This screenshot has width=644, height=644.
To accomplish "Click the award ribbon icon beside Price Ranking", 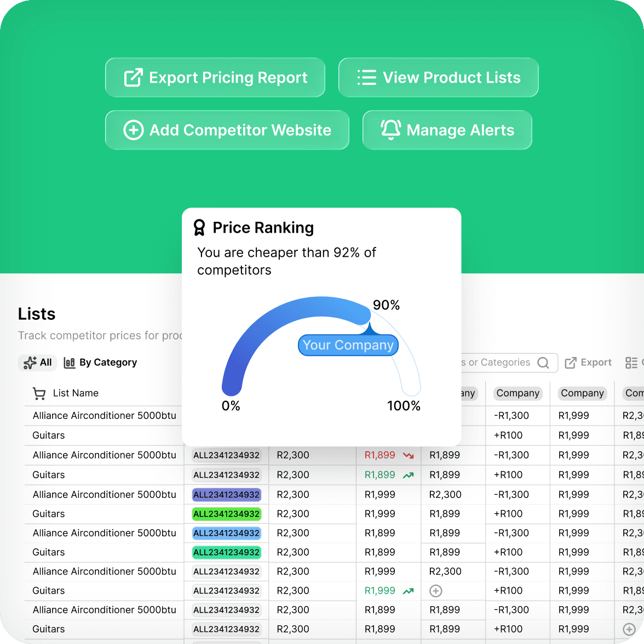I will (200, 227).
